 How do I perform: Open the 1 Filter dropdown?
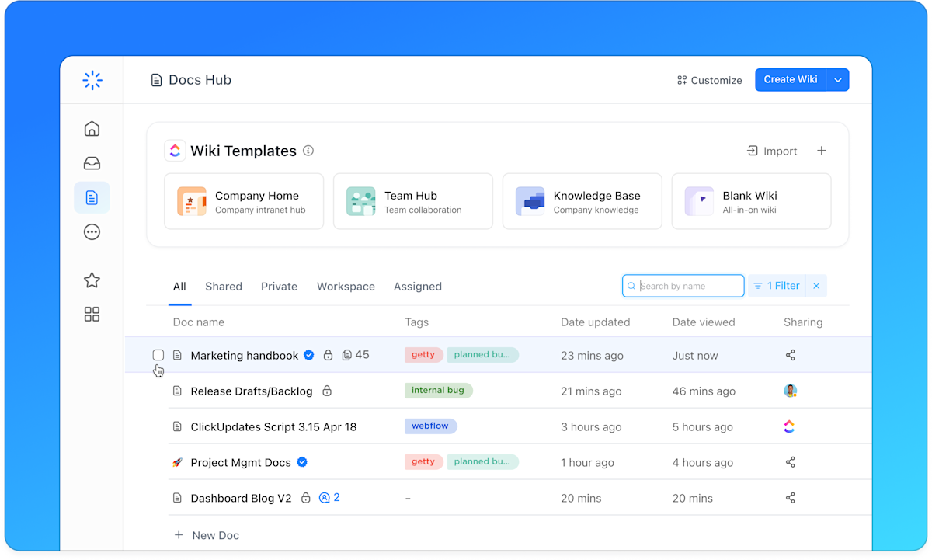coord(776,286)
